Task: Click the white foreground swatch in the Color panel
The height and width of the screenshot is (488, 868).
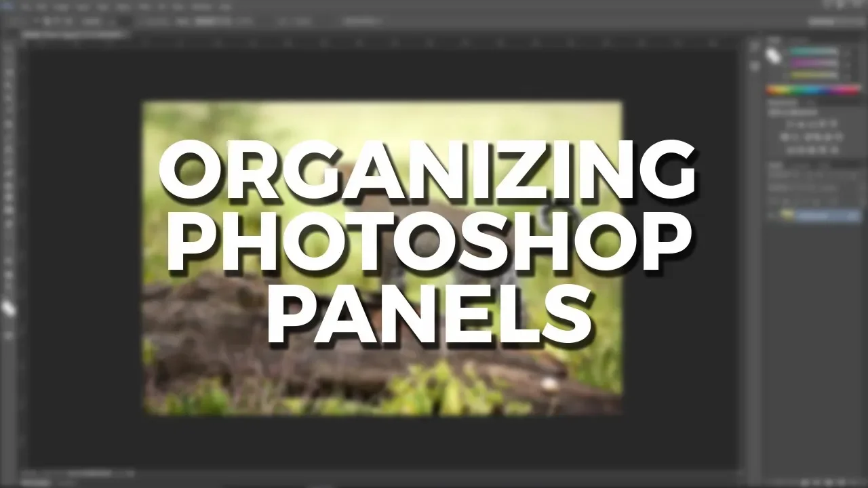Action: 773,56
